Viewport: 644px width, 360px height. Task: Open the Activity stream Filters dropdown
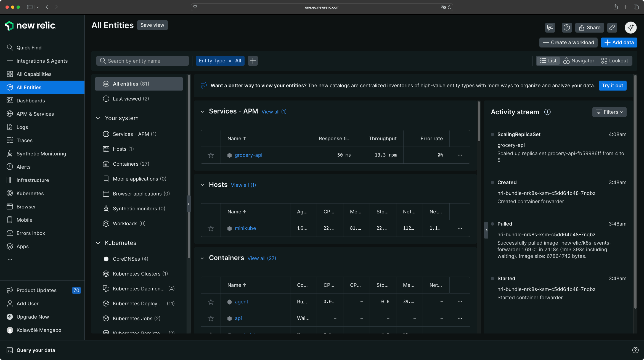[609, 112]
